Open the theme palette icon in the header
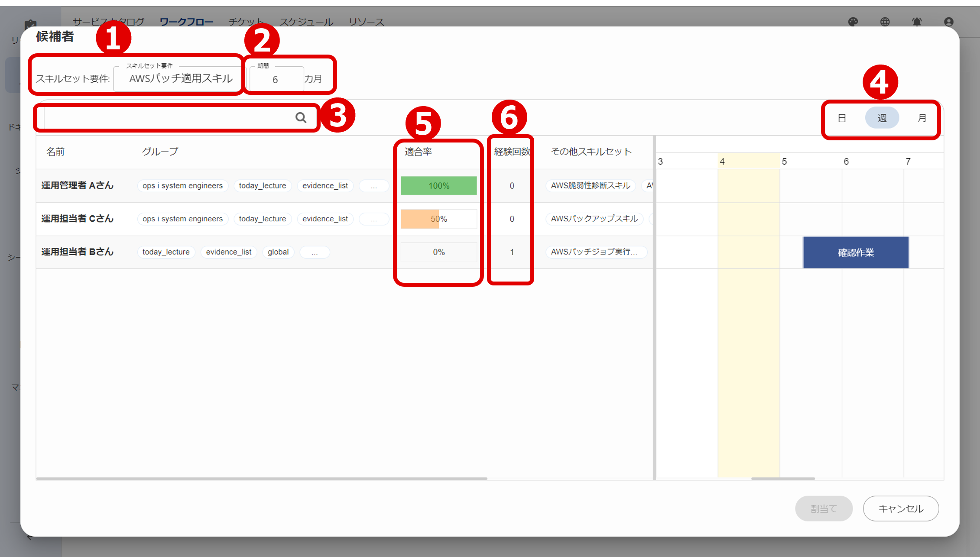The width and height of the screenshot is (980, 557). (x=853, y=22)
